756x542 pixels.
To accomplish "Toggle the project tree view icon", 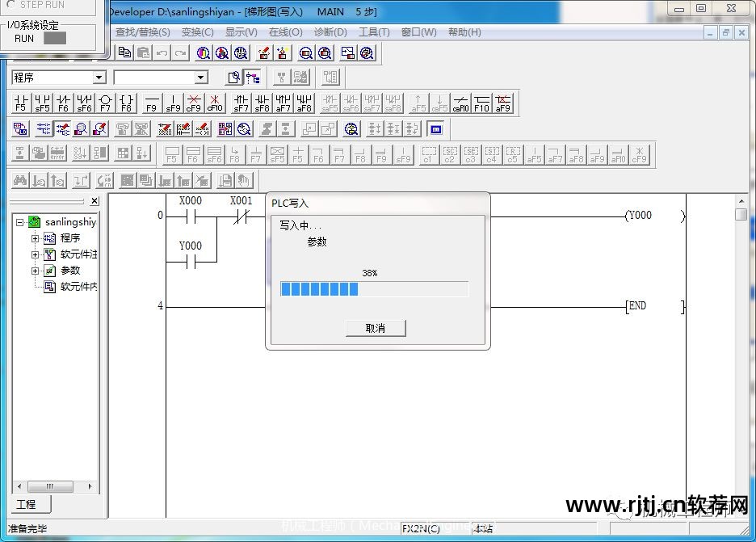I will tap(253, 78).
